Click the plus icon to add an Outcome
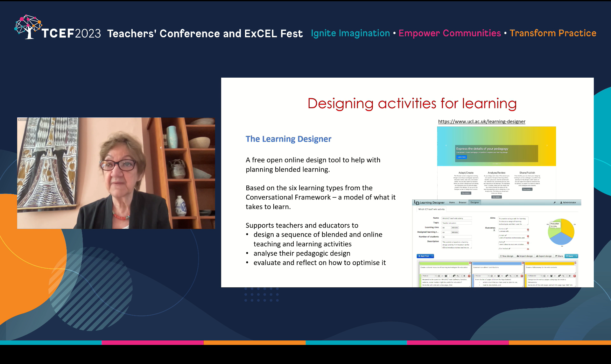Screen dimensions: 611x364 pyautogui.click(x=494, y=230)
